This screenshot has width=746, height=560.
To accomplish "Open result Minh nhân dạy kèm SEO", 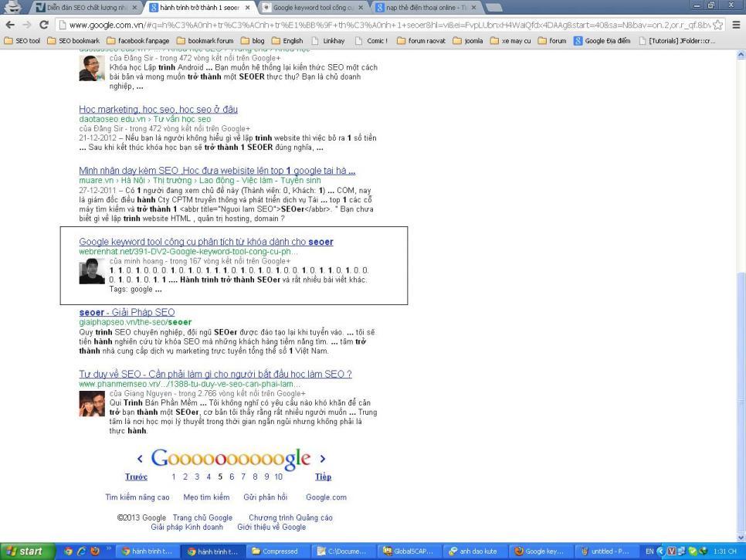I will tap(217, 171).
